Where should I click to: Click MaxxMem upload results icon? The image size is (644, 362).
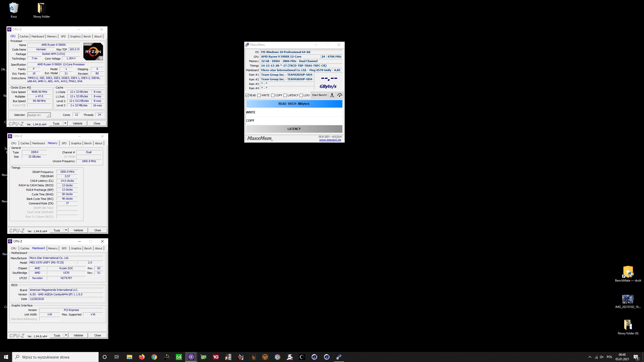[332, 95]
